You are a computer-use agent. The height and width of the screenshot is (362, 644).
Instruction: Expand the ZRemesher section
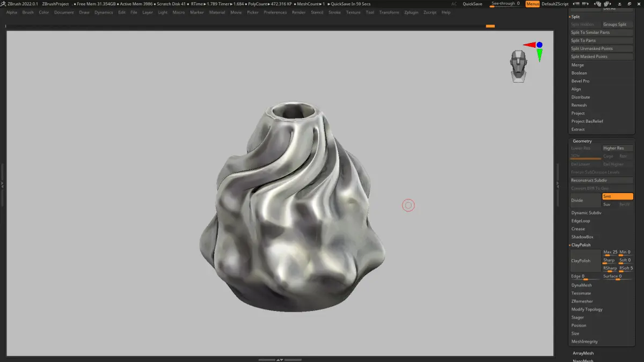click(x=582, y=301)
